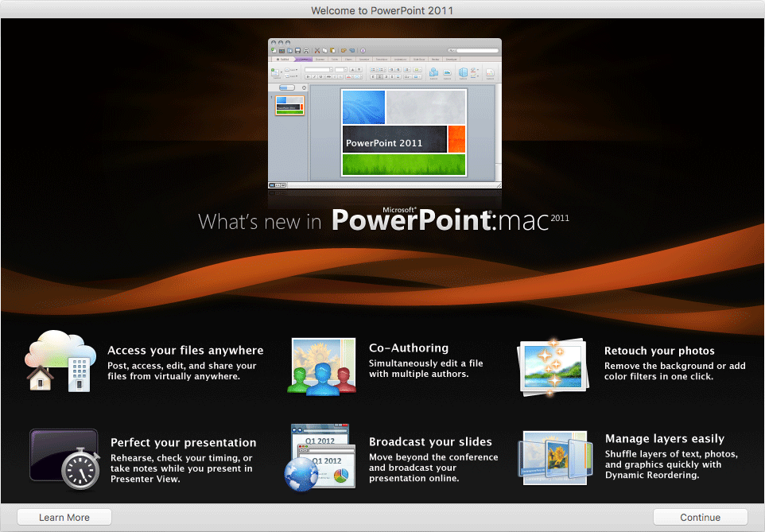Click the globe Broadcast your slides icon
This screenshot has height=532, width=765.
click(x=320, y=457)
